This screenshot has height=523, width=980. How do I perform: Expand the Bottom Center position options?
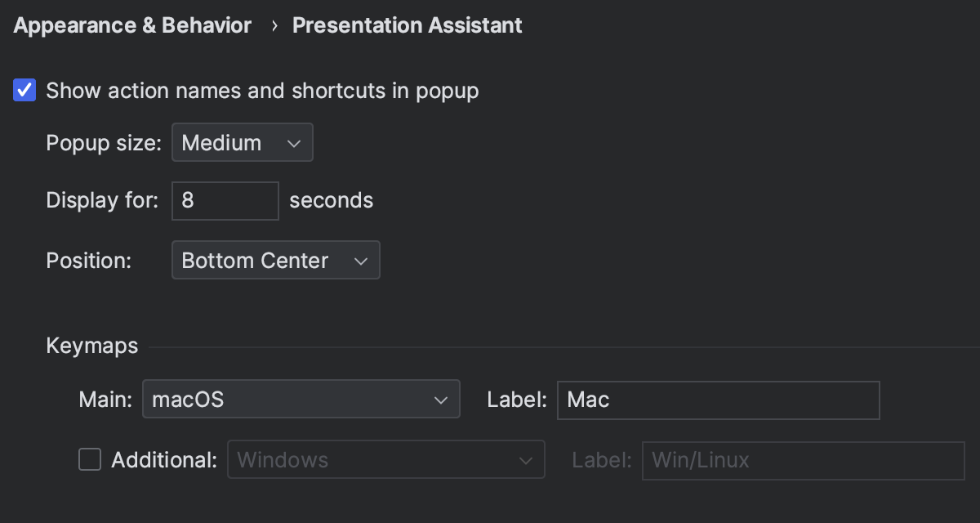click(275, 260)
